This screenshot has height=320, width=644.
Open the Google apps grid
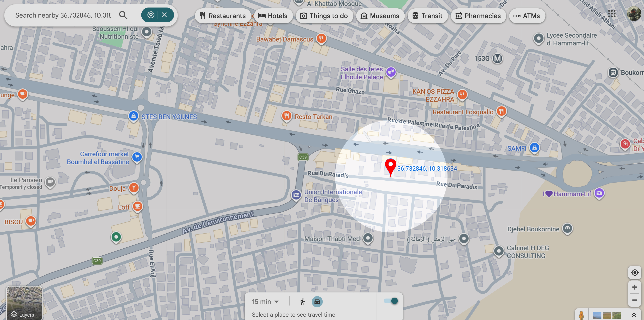612,14
